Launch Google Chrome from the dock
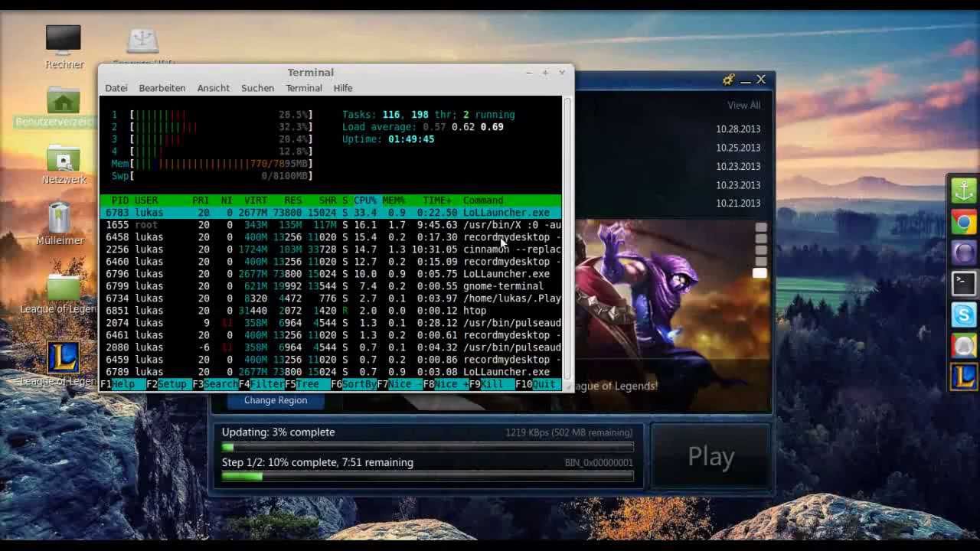 (964, 223)
